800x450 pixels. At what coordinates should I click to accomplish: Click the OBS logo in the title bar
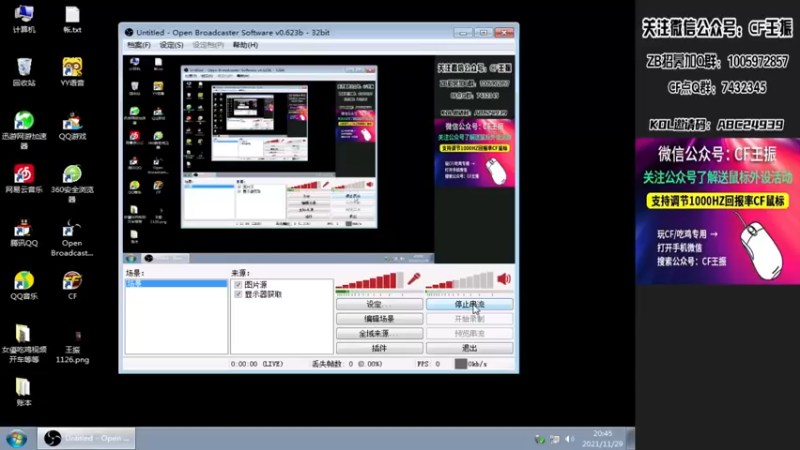129,32
